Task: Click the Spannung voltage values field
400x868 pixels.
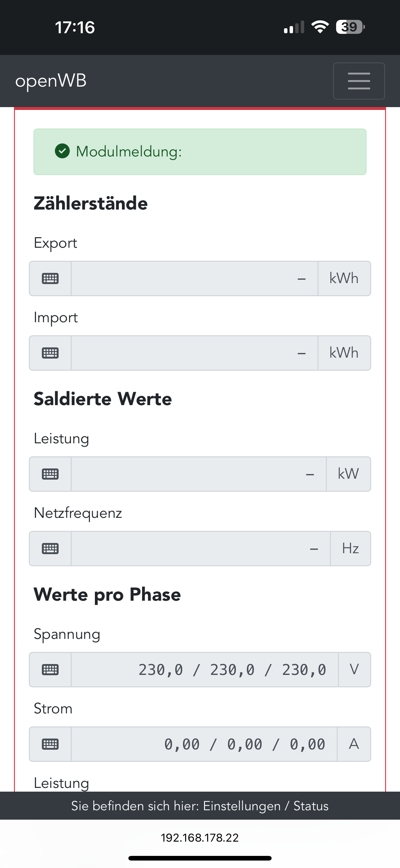Action: click(204, 670)
